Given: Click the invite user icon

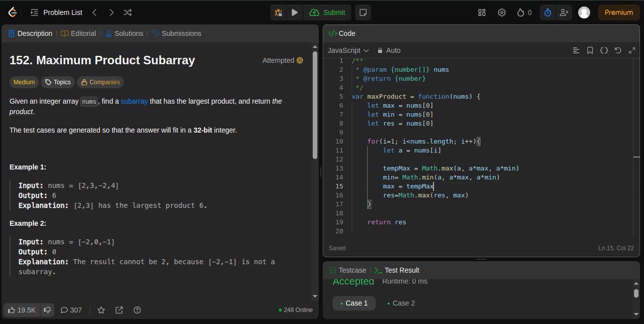Looking at the screenshot, I should 563,12.
